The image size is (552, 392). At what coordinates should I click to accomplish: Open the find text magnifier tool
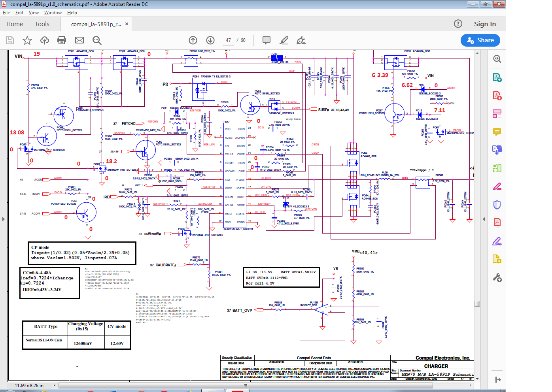tap(97, 40)
